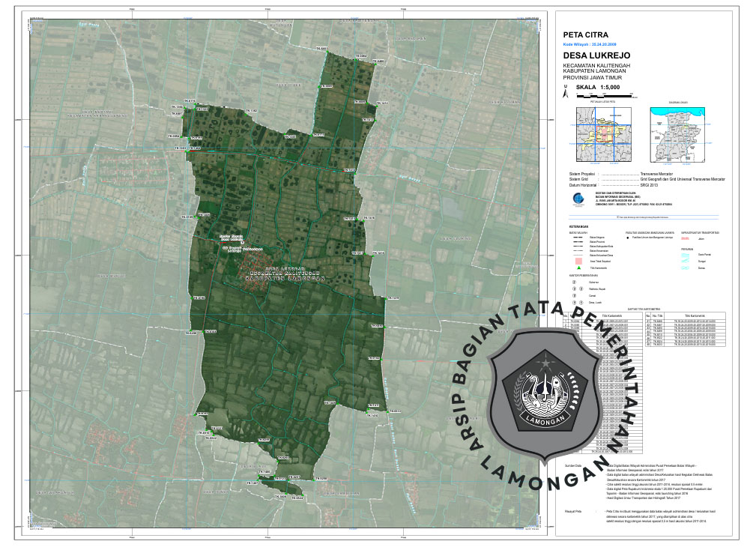This screenshot has height=550, width=756.
Task: Click the map scale bar
Action: coord(605,94)
